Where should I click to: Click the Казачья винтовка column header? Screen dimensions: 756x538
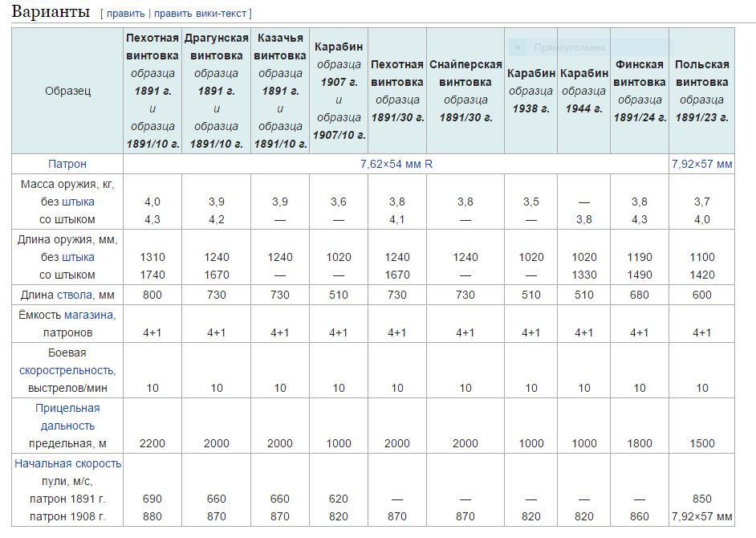click(280, 90)
